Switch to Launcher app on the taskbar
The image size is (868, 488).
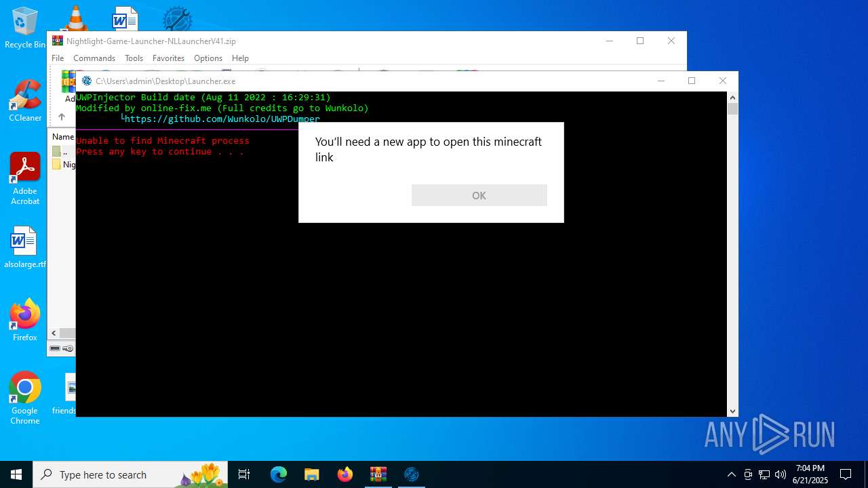[x=412, y=474]
